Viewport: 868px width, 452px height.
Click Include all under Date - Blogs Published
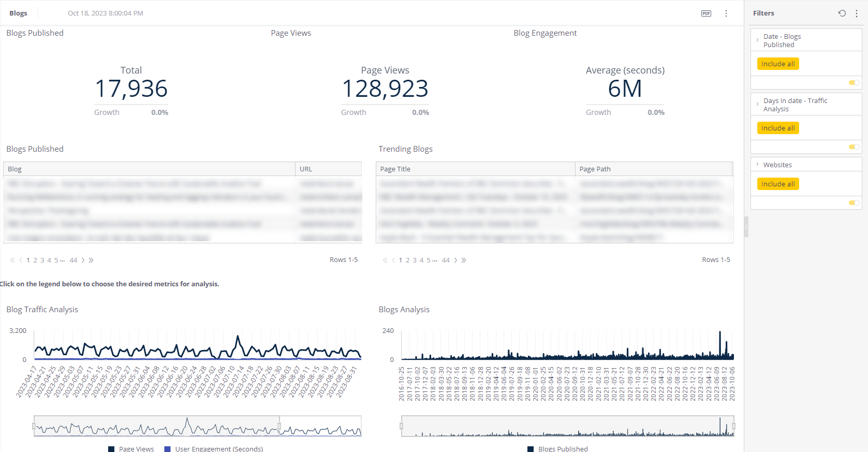pos(778,64)
